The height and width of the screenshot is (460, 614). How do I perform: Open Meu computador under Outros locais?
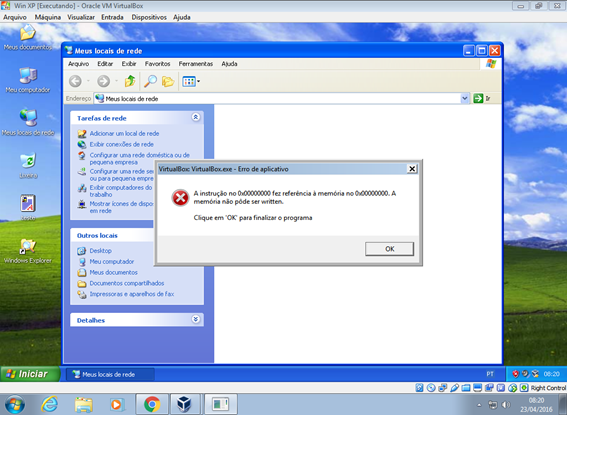pos(112,262)
